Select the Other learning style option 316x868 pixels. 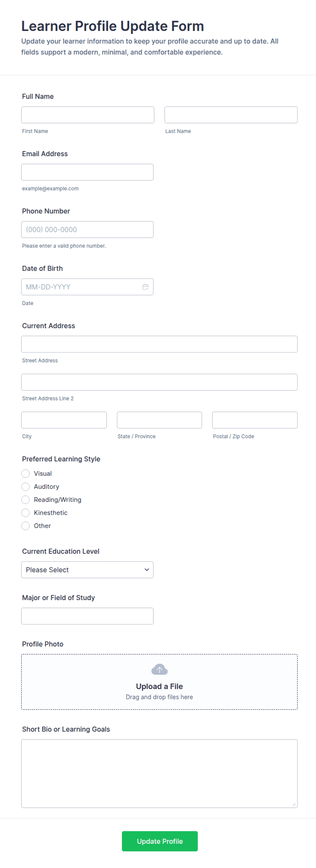[x=25, y=525]
